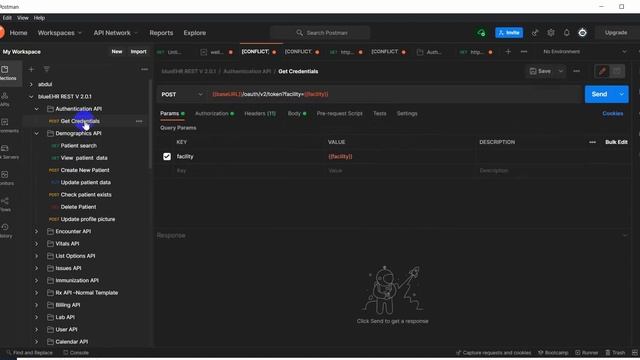
Task: Click the plus icon to create a collection
Action: pos(31,69)
